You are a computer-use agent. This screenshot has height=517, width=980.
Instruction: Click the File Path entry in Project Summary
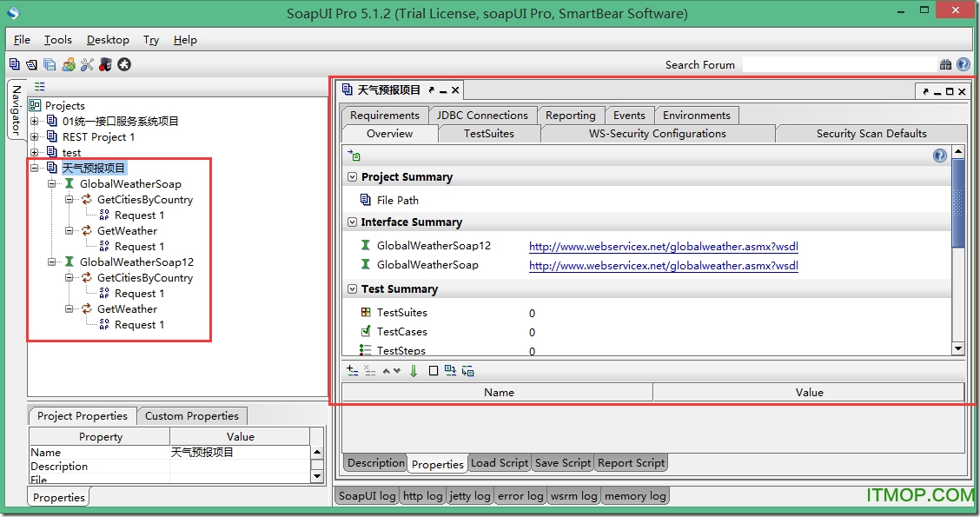[398, 200]
